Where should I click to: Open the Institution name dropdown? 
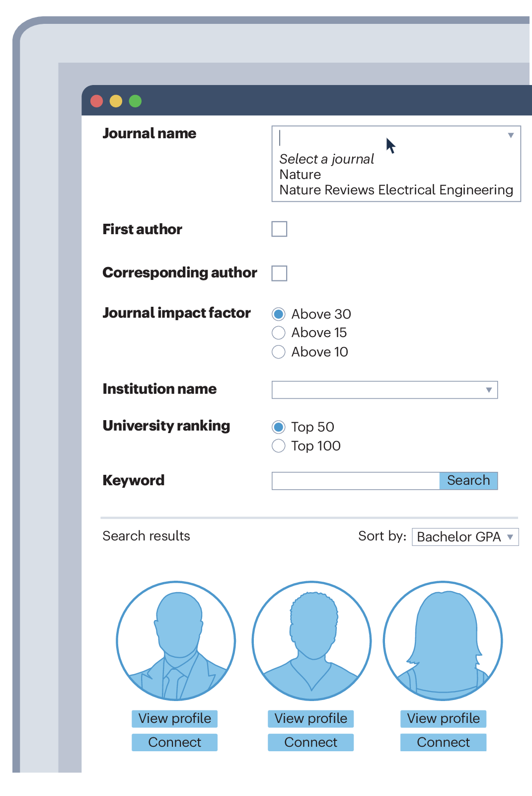point(489,390)
